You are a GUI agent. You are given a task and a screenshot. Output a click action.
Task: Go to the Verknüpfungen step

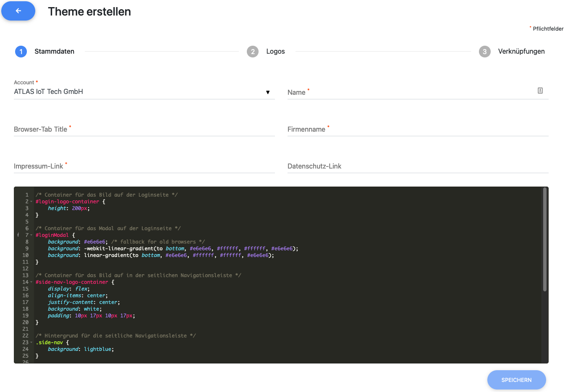pos(521,52)
